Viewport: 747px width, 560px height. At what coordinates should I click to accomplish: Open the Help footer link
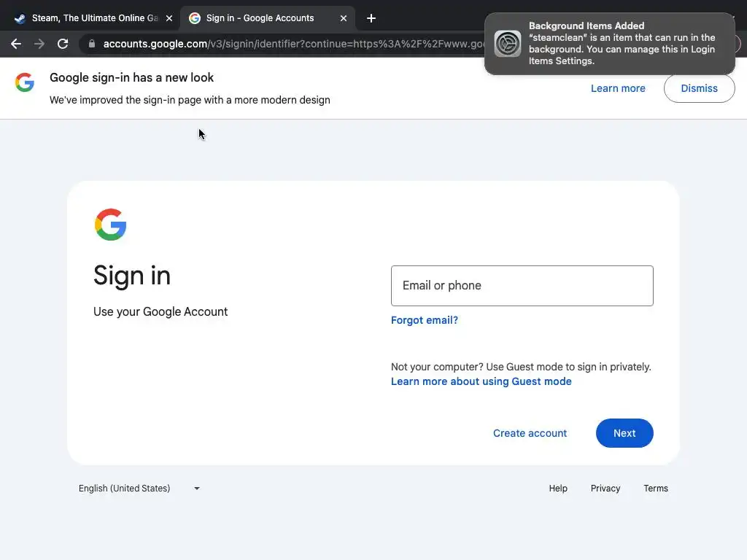[558, 488]
